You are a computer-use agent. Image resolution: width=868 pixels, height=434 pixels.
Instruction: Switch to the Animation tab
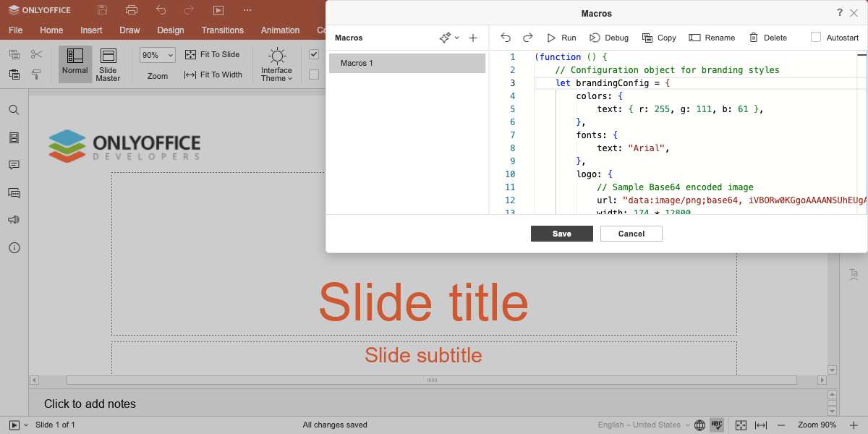(280, 30)
